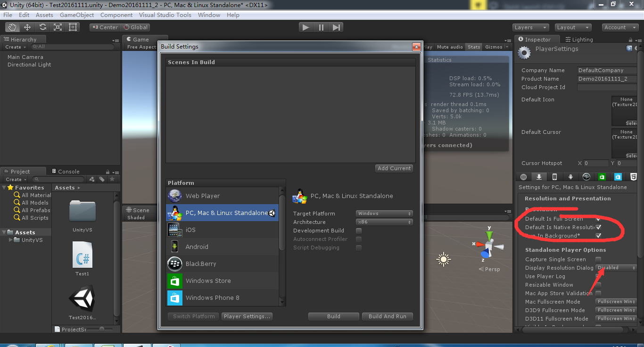
Task: Toggle Resizable Window checkbox
Action: pos(598,285)
